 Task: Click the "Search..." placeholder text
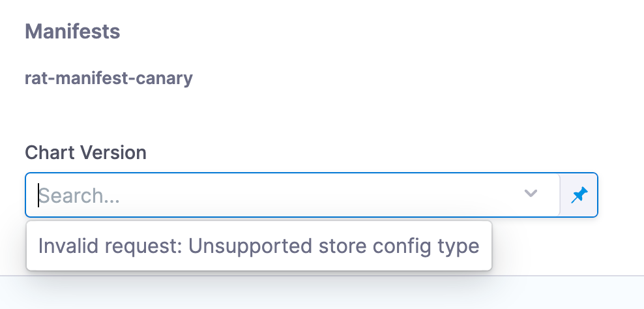tap(80, 196)
